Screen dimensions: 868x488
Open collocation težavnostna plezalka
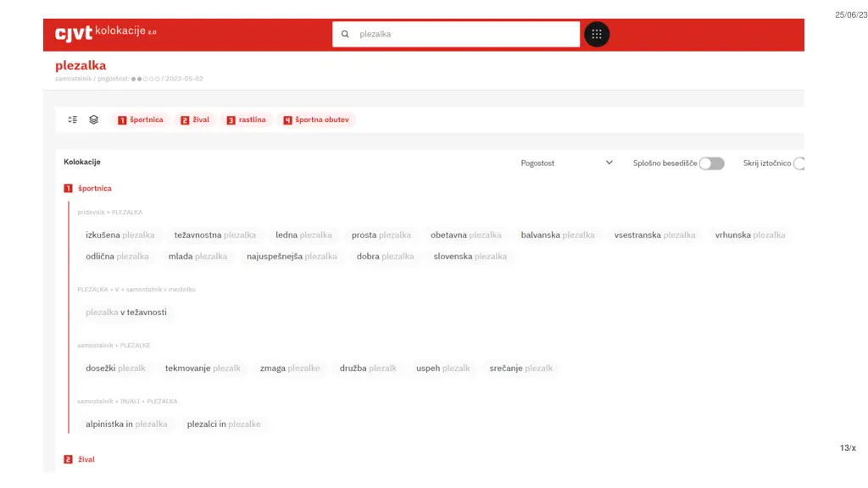(215, 236)
